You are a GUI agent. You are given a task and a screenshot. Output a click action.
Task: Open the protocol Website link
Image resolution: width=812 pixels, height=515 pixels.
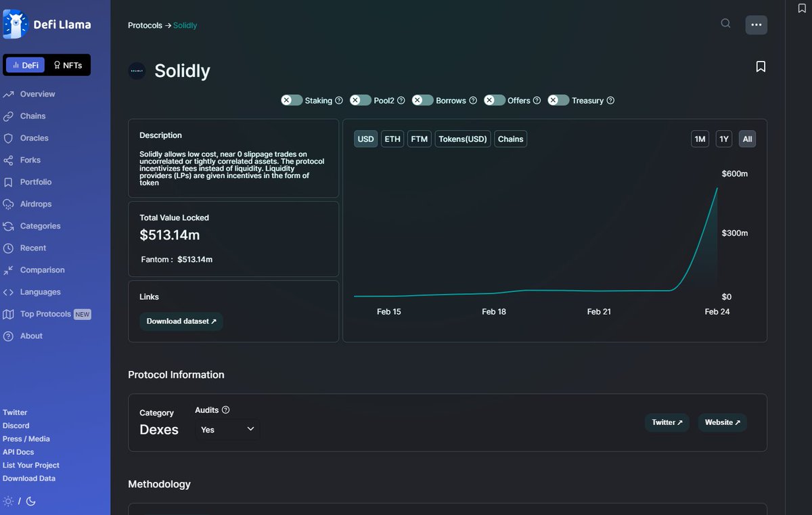click(722, 422)
